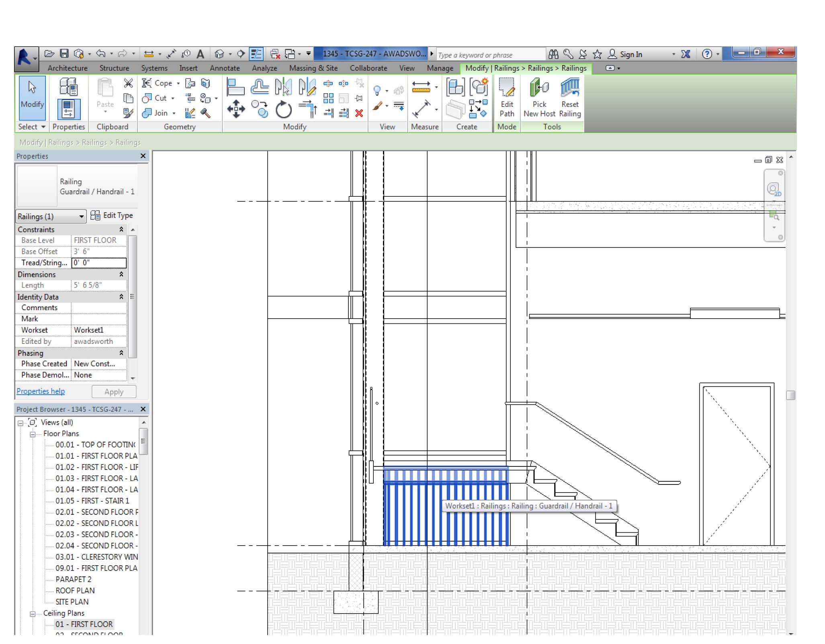The width and height of the screenshot is (825, 644).
Task: Click the Match Type Properties paintbrush icon
Action: coord(128,113)
